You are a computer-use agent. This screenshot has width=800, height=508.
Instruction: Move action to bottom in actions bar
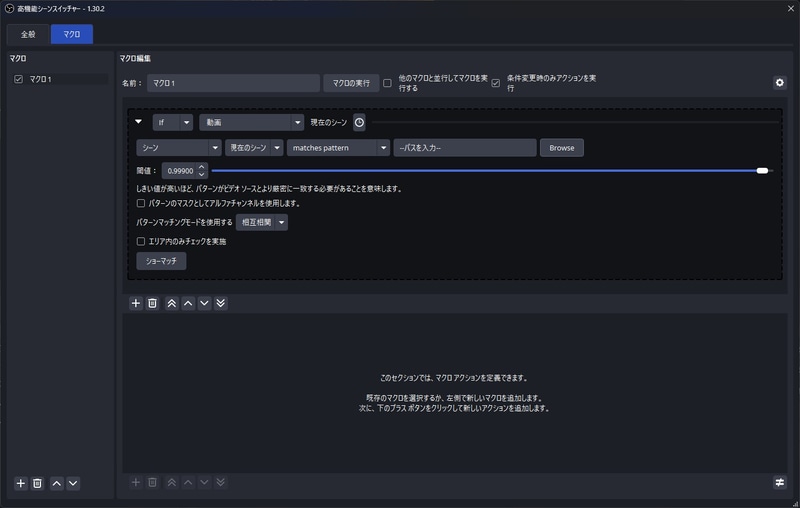(x=221, y=482)
